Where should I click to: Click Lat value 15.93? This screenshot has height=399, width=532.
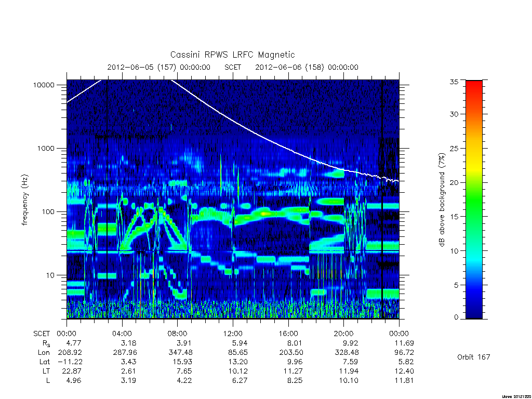pyautogui.click(x=182, y=362)
